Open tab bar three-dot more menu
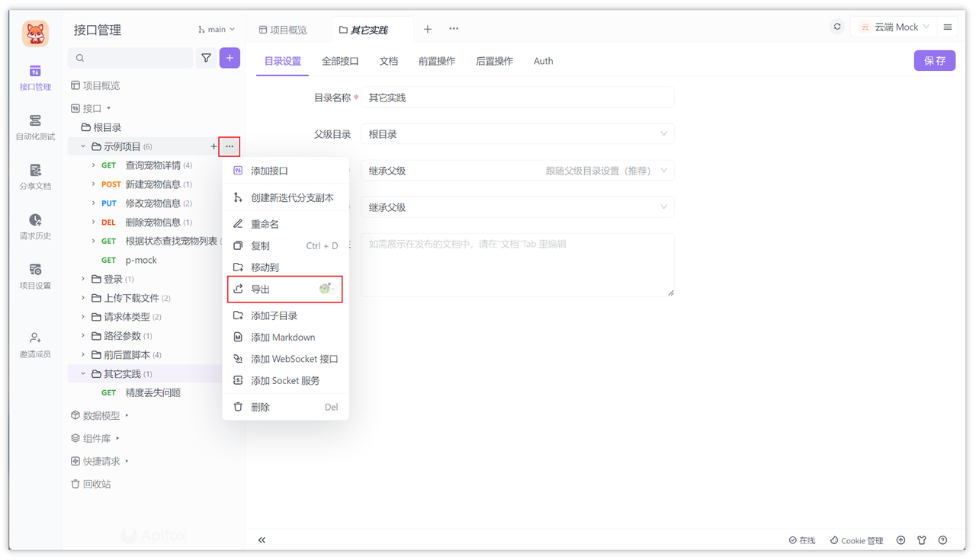Screen dimensions: 976x560 (454, 29)
